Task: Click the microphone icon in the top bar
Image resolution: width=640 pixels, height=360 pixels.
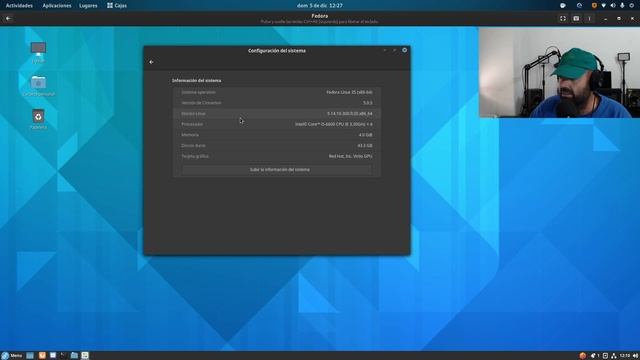Action: [x=622, y=6]
